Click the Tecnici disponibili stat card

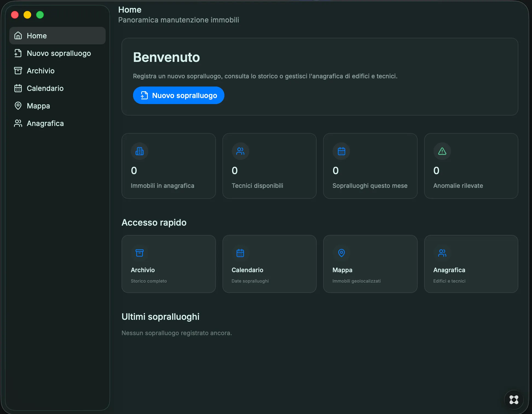pos(269,166)
